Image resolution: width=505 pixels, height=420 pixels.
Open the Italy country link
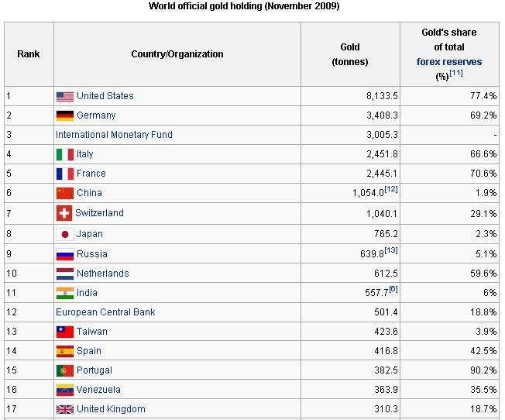click(x=84, y=154)
